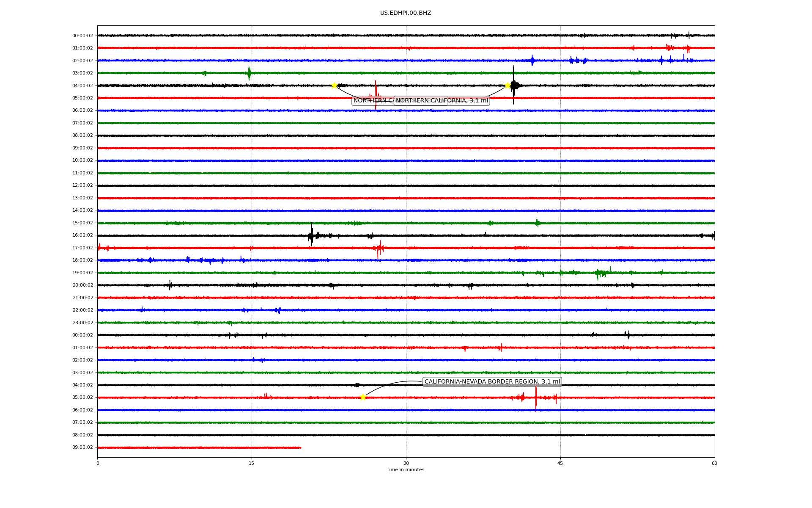Viewport: 812px width, 508px height.
Task: Click the 15 tick on the x-axis
Action: pyautogui.click(x=252, y=463)
